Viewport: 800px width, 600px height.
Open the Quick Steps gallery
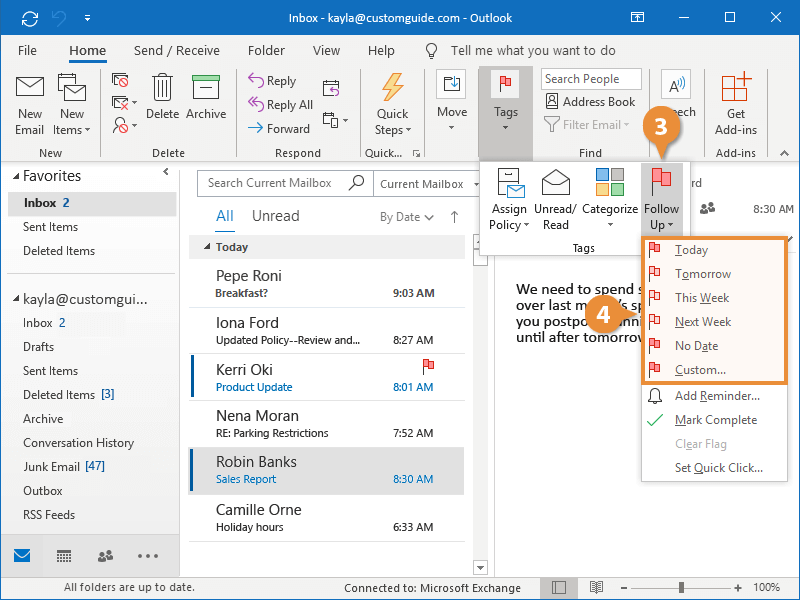(392, 105)
